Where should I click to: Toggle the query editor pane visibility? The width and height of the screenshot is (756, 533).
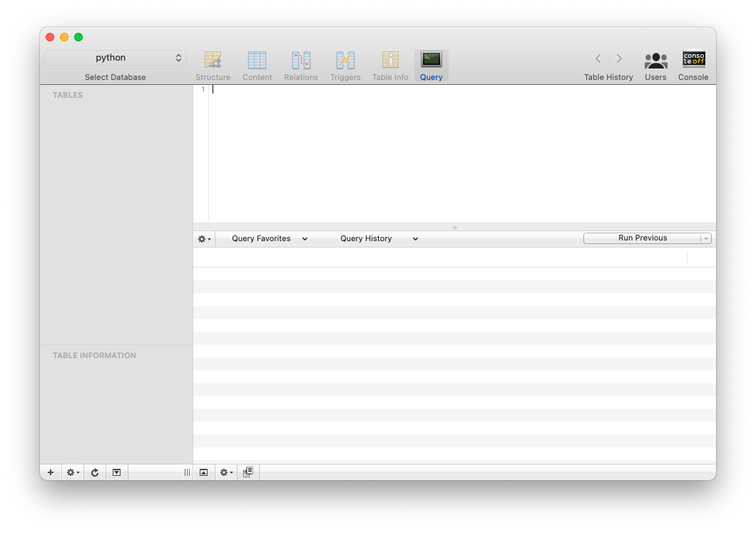[x=204, y=472]
